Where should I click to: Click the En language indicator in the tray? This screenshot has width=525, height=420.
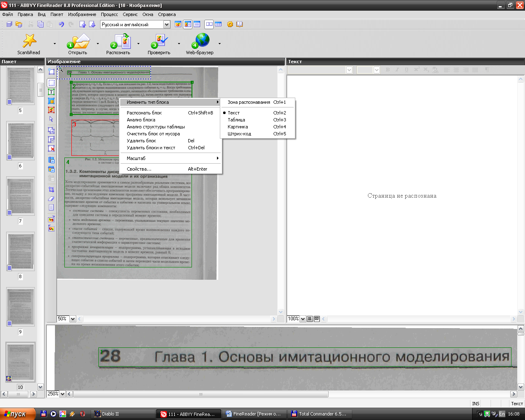pos(502,414)
